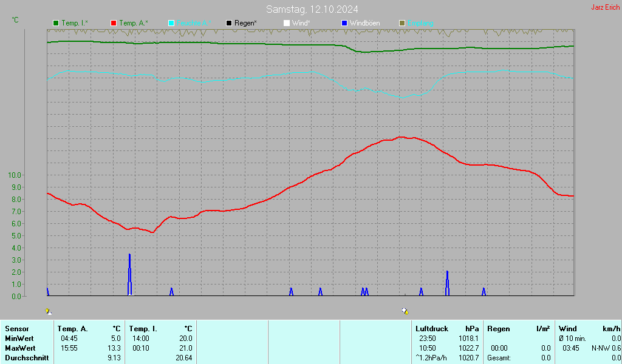The height and width of the screenshot is (364, 622).
Task: Click the white Wind legend swatch
Action: [x=287, y=24]
